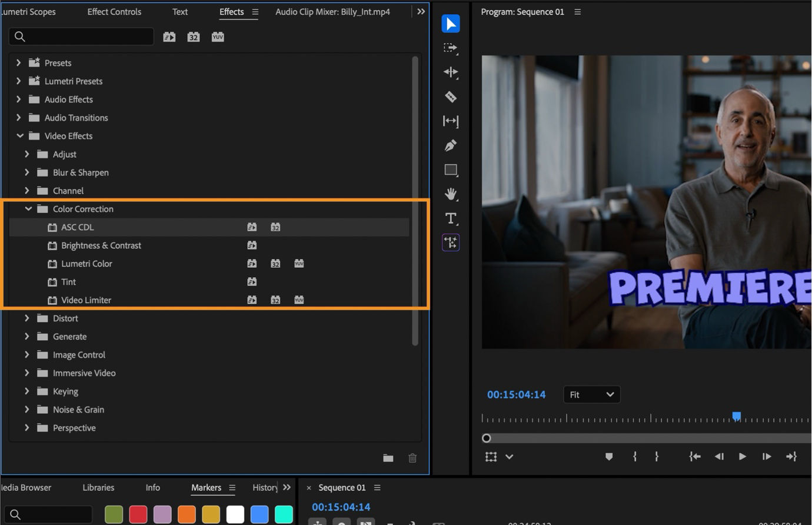Screen dimensions: 812x525
Task: Click the Selection tool
Action: 450,24
